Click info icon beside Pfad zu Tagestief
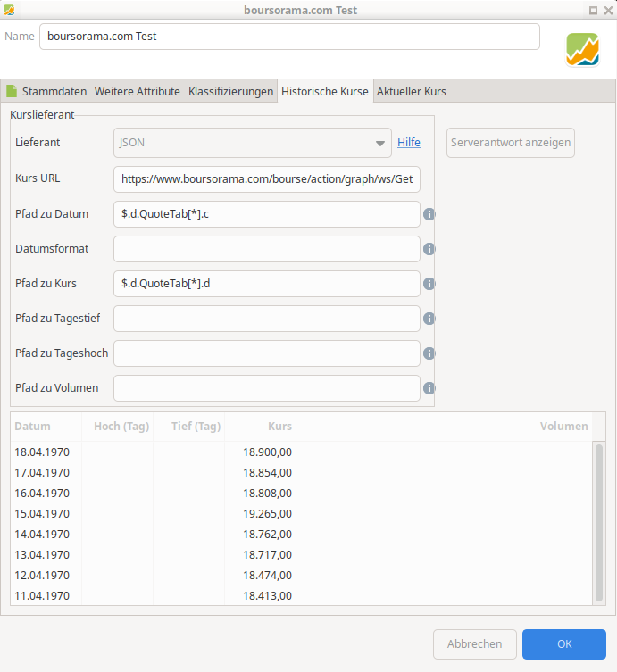 [x=429, y=319]
